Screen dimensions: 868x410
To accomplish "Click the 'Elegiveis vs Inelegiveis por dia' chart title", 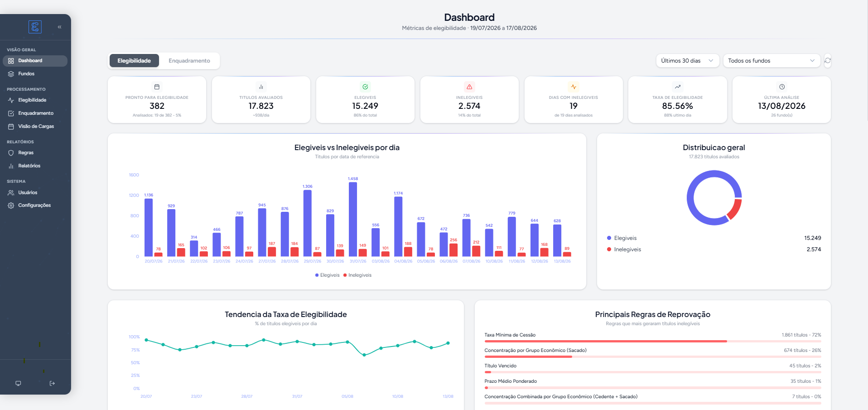I will coord(347,148).
